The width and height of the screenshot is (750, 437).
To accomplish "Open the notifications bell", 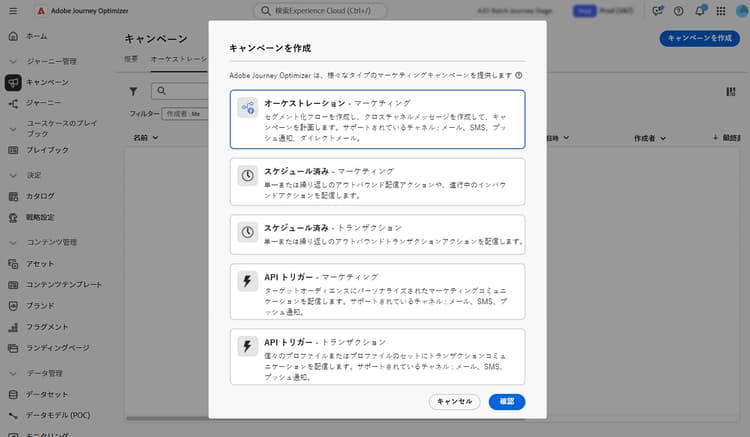I will pyautogui.click(x=700, y=11).
